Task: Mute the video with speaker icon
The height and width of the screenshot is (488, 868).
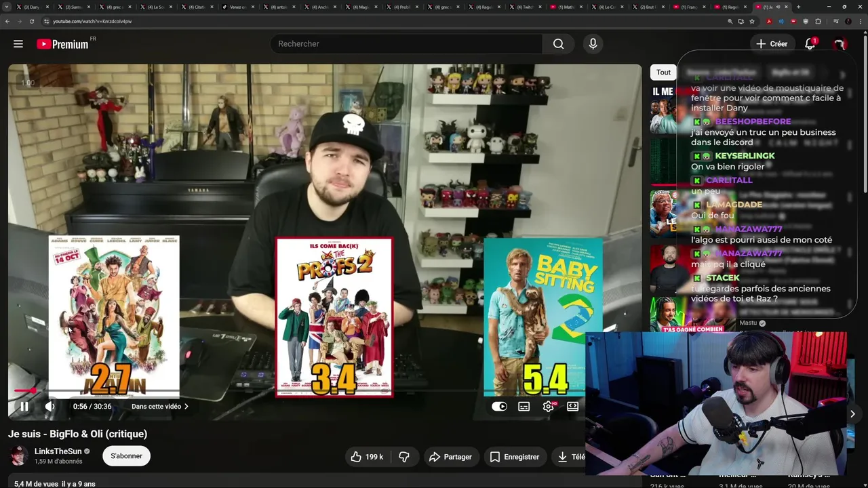Action: click(50, 407)
